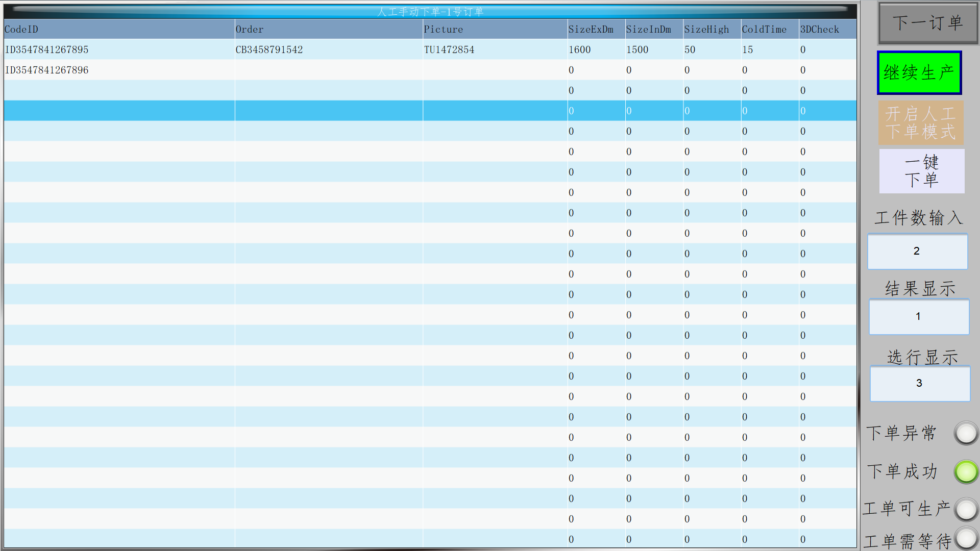Click the 结果显示 field showing 1
The width and height of the screenshot is (980, 551).
pos(919,316)
